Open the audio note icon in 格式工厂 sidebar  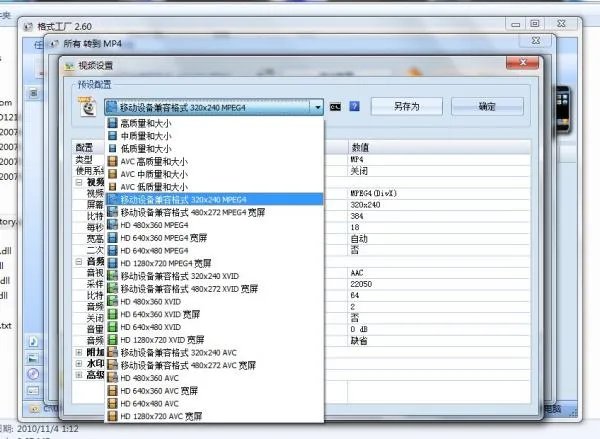[x=33, y=341]
